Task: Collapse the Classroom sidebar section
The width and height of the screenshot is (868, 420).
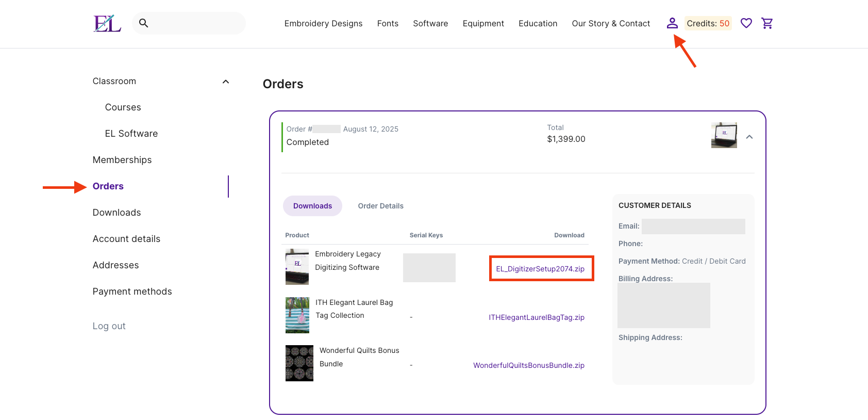Action: click(226, 82)
